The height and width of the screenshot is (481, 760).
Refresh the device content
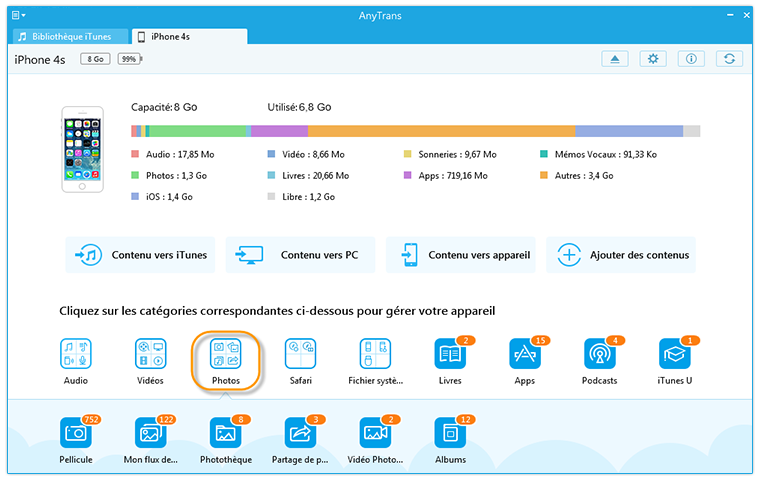[729, 59]
